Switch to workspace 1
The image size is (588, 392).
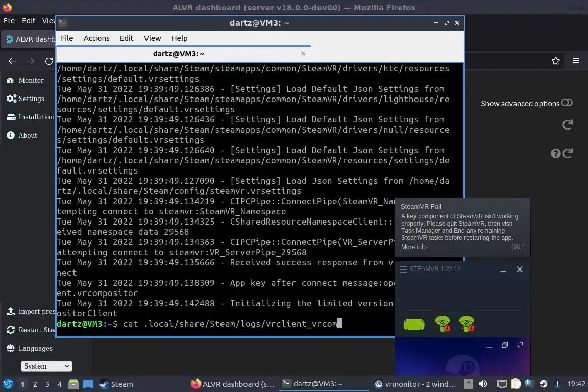click(x=23, y=384)
